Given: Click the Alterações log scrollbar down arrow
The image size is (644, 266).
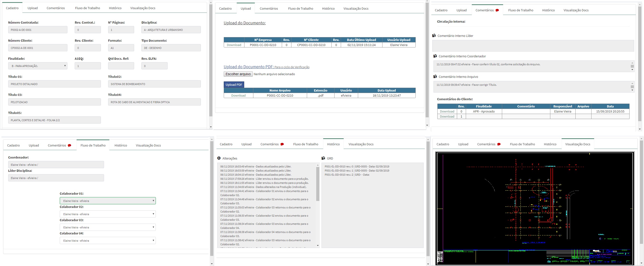Looking at the screenshot, I should (318, 246).
